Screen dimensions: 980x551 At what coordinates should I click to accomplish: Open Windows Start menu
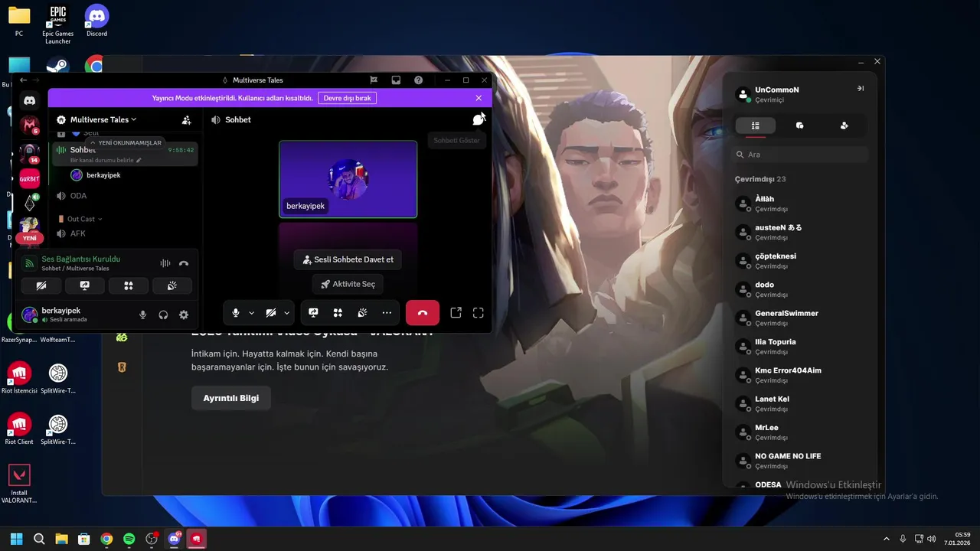(16, 539)
